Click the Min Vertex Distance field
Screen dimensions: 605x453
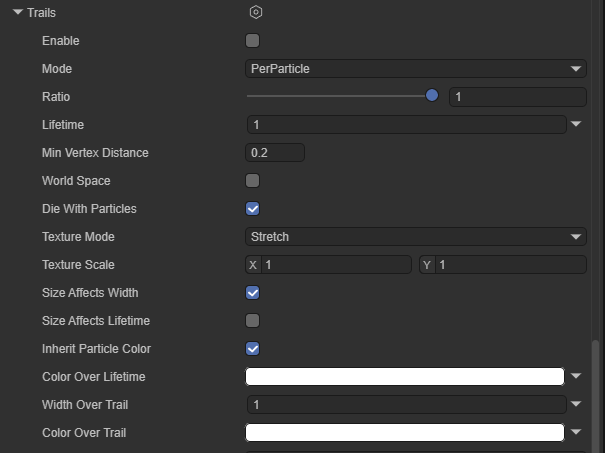(x=275, y=153)
